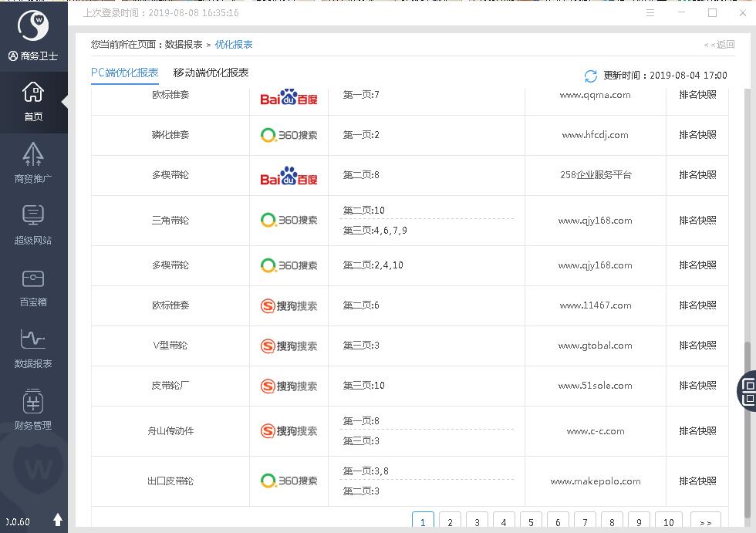Go to page 5 in pagination

[x=531, y=521]
